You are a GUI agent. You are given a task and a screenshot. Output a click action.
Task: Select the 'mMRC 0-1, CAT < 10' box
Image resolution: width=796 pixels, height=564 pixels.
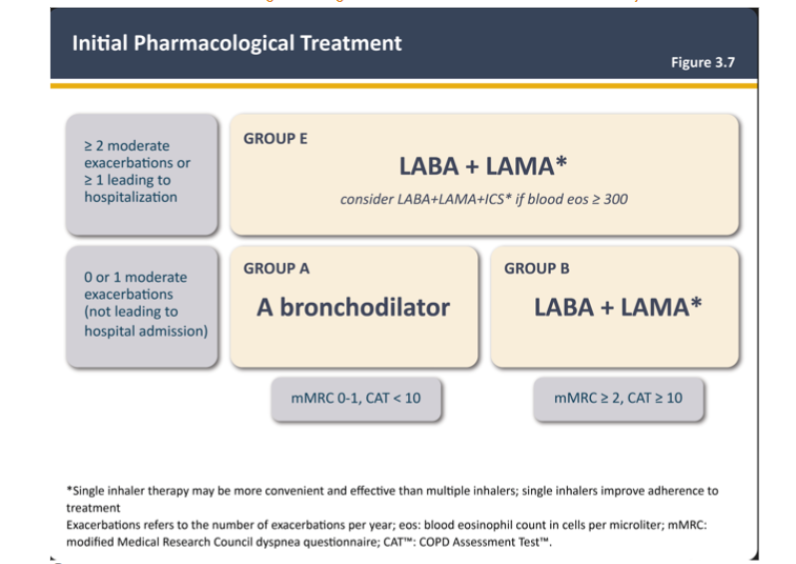pos(356,398)
